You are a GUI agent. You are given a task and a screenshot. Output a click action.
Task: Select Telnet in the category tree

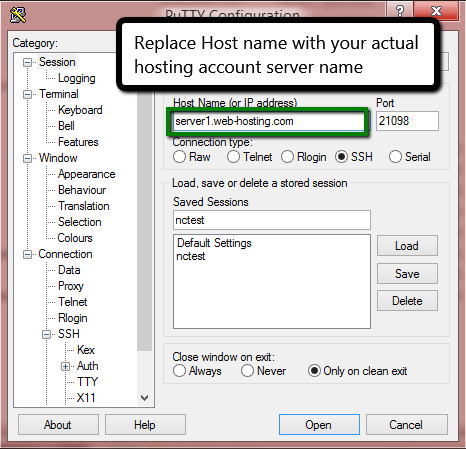point(73,302)
